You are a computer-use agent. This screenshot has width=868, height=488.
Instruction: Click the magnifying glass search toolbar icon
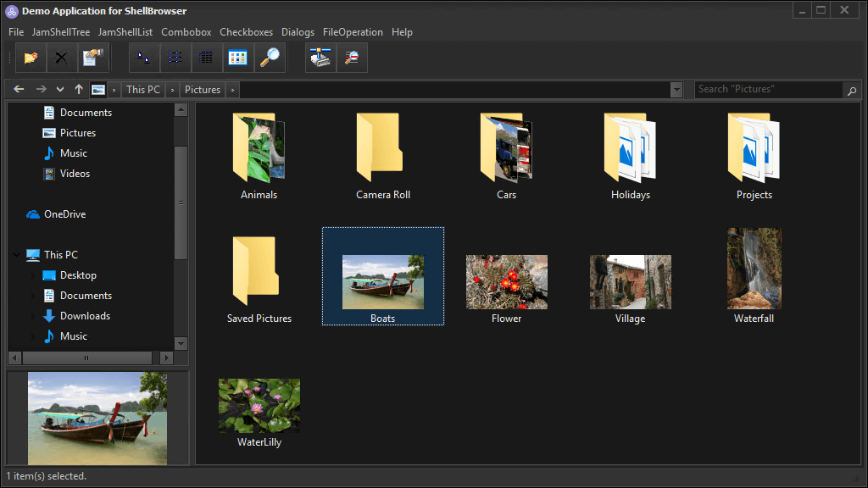[270, 58]
